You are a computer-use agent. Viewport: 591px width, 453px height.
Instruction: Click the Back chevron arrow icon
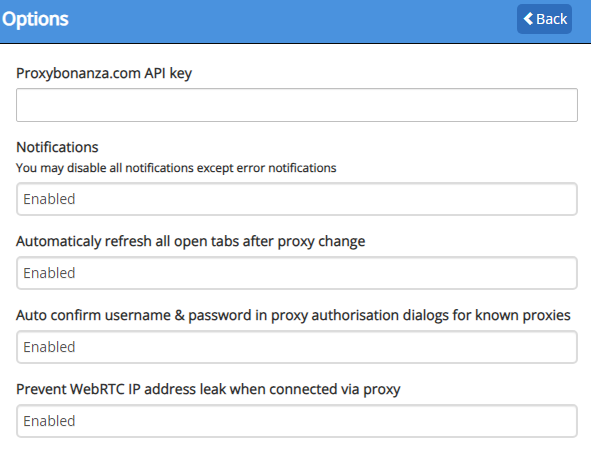528,19
